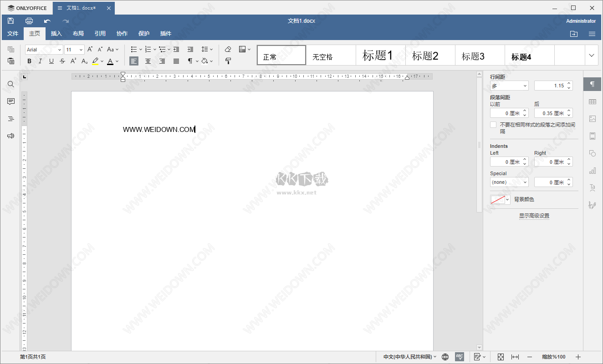Screen dimensions: 603x364
Task: Toggle spell checking in status bar
Action: pyautogui.click(x=460, y=357)
